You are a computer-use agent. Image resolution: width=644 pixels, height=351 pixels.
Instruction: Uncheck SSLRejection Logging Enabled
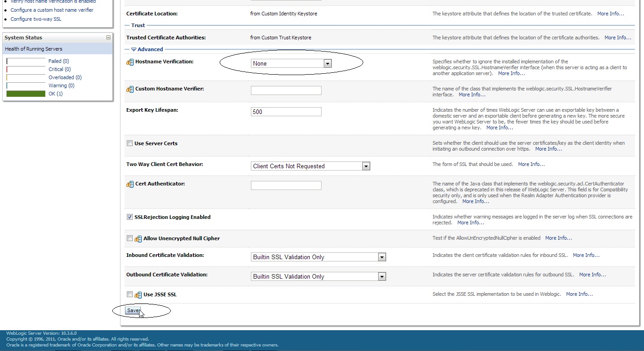pyautogui.click(x=130, y=217)
